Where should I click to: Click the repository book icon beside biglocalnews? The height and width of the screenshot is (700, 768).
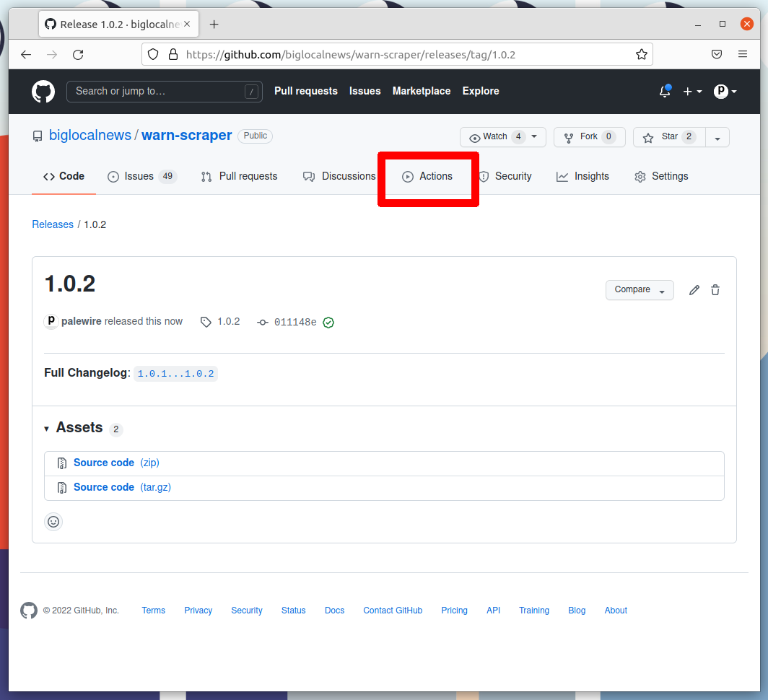(x=38, y=136)
